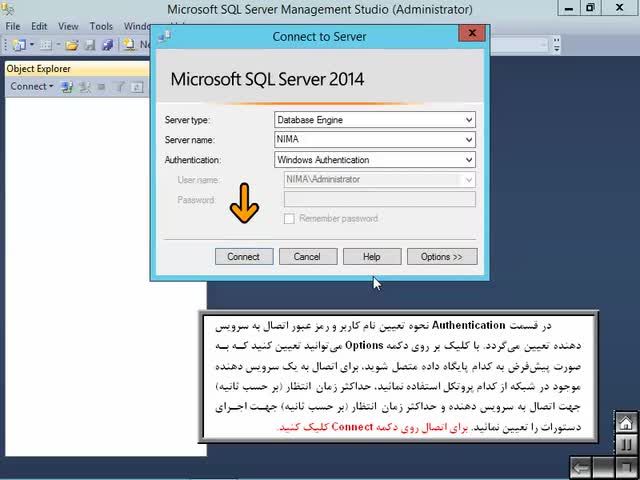Click the Home tutorial navigation button
Screen dimensions: 640x480
pos(625,423)
